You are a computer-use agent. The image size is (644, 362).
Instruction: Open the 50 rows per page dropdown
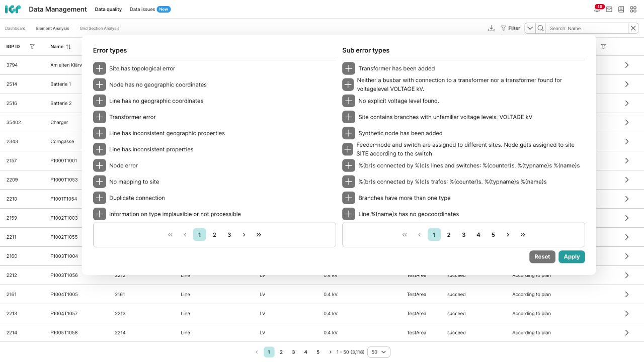point(378,352)
